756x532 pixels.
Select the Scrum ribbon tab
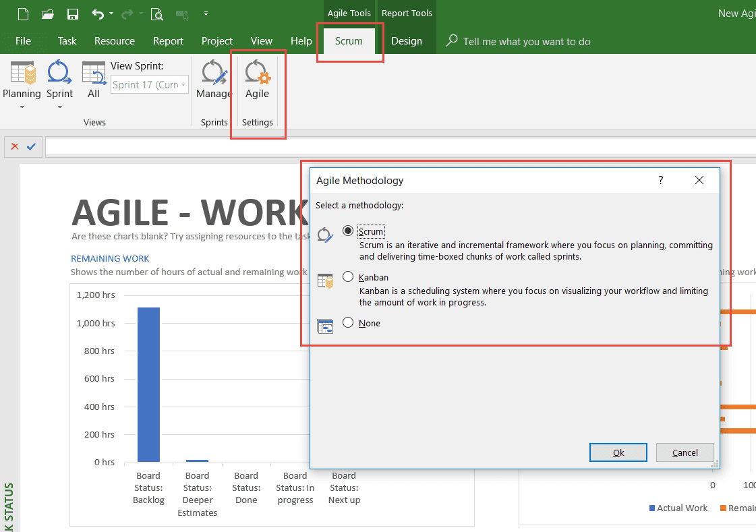tap(349, 41)
